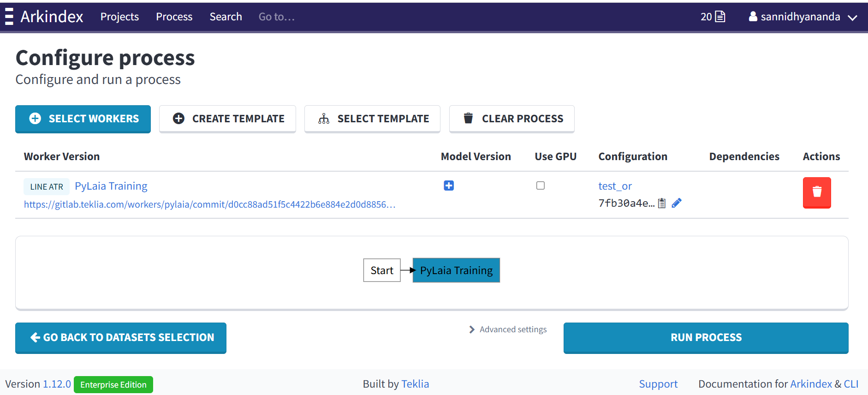Screen dimensions: 868x395
Task: Select PyLaia Training node in workflow graph
Action: point(456,270)
